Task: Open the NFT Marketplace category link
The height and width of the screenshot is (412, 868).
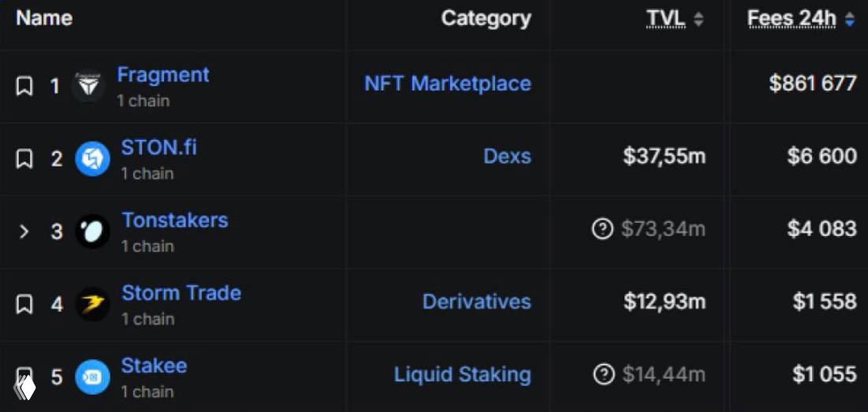Action: click(x=448, y=84)
